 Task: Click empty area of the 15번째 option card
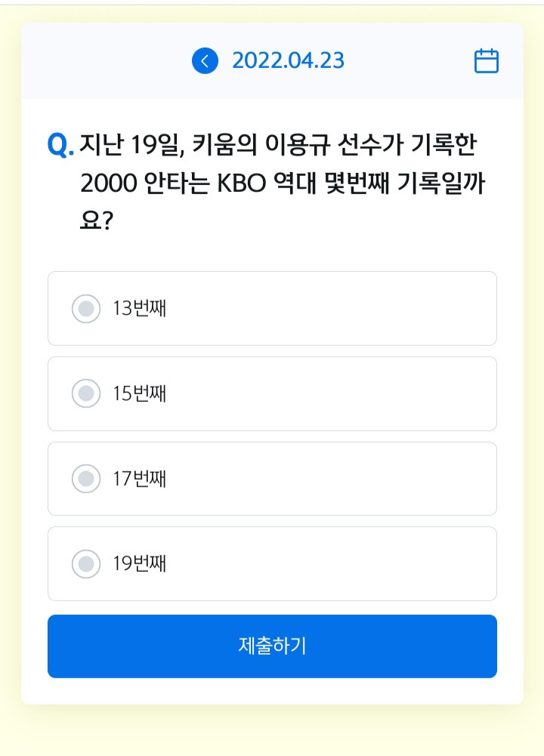[x=332, y=393]
